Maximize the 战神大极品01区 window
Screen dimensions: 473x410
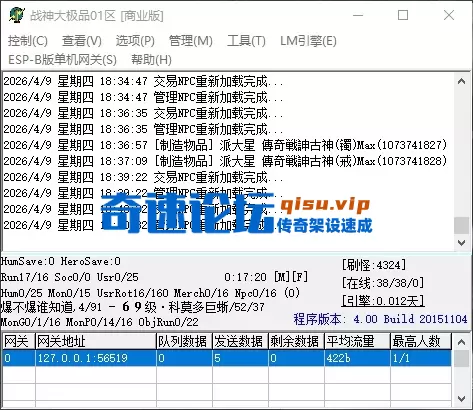click(x=403, y=15)
